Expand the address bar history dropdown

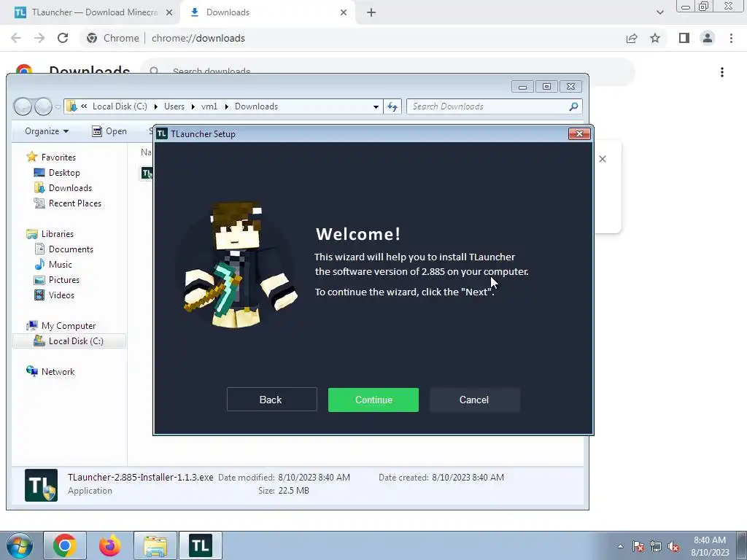tap(376, 106)
